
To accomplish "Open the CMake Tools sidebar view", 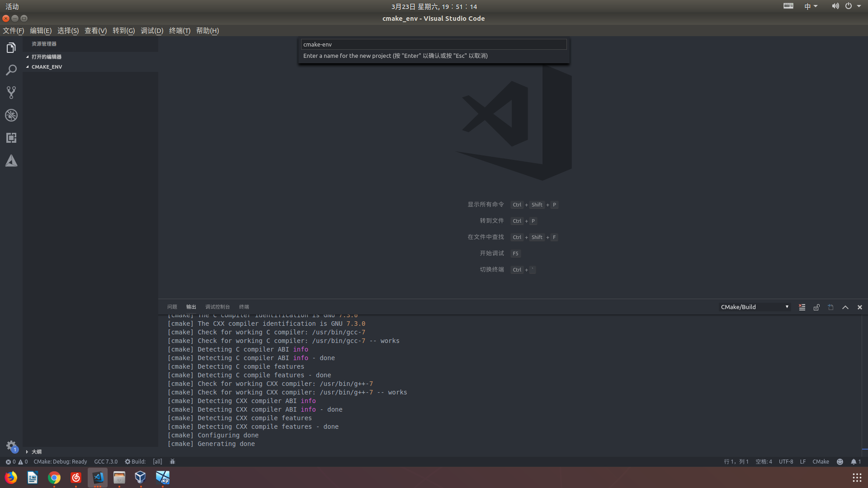I will coord(11,160).
